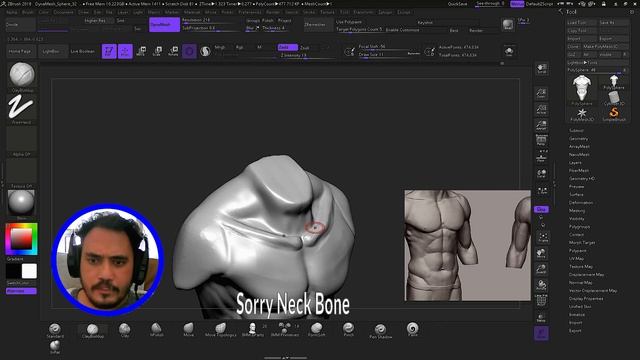Open the Transform menu
Viewport: 640px width, 360px height.
363,13
